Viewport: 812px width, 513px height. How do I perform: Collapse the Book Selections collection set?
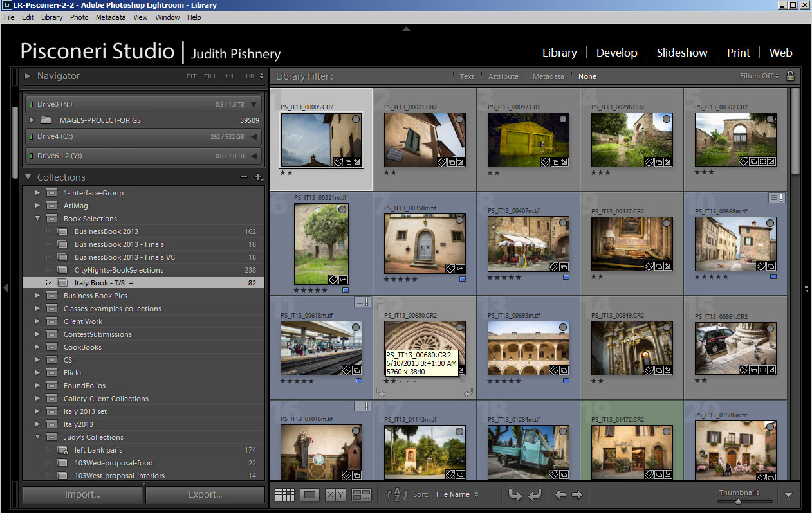pos(37,219)
